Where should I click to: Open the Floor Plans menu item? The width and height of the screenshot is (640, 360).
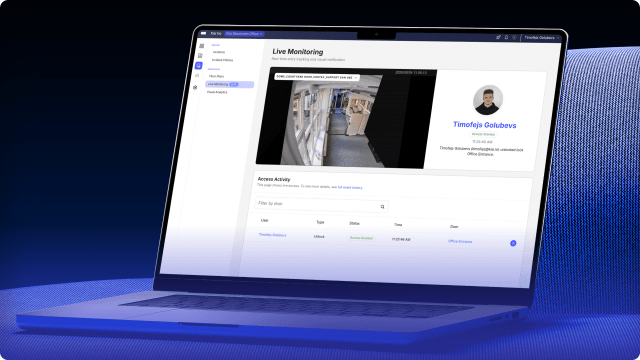[216, 76]
